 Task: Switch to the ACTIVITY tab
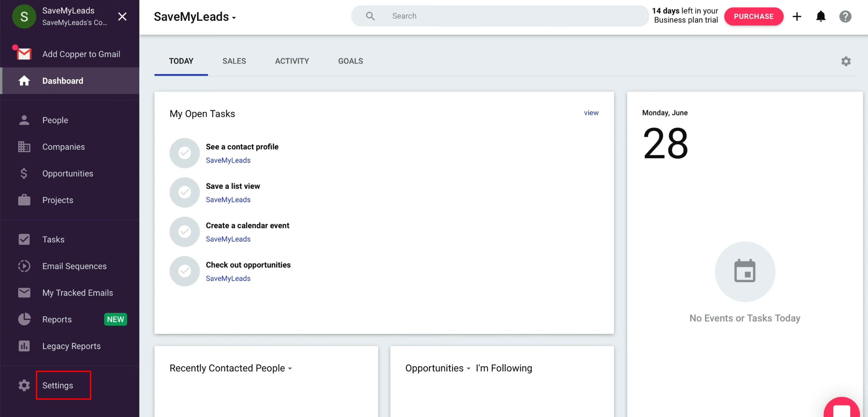click(x=292, y=61)
